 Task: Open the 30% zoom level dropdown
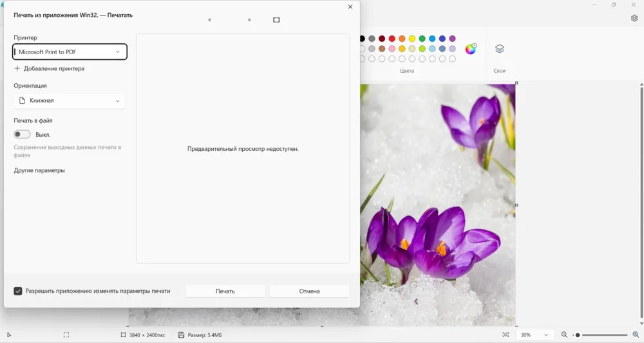535,335
